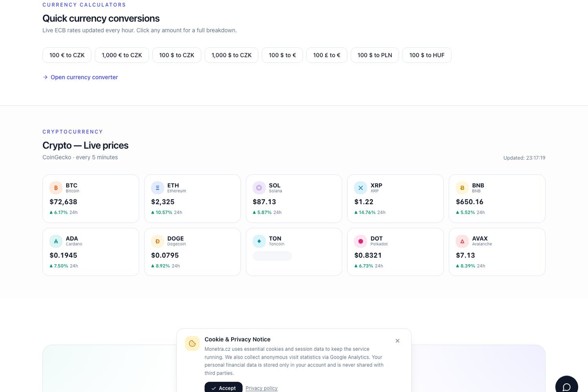Accept the cookie notice
Image resolution: width=588 pixels, height=392 pixels.
coord(223,388)
